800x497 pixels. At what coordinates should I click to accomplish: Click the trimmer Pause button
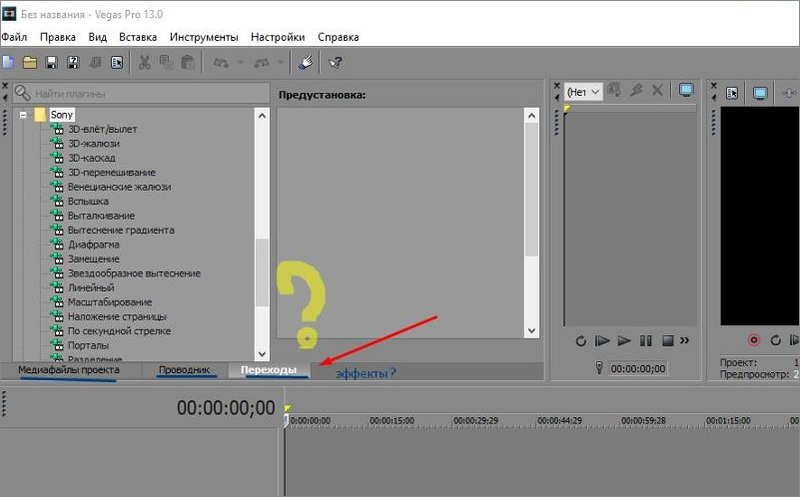pyautogui.click(x=646, y=341)
